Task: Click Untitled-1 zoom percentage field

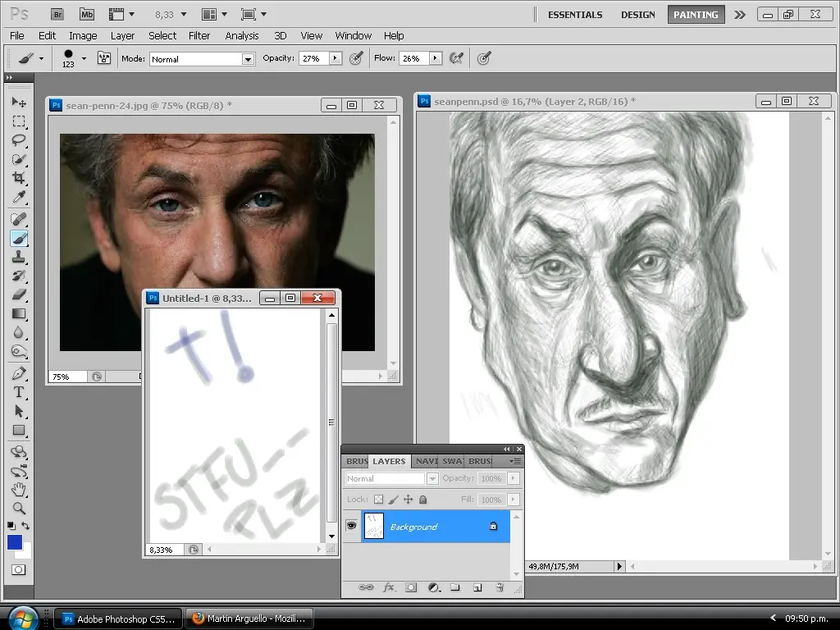Action: coord(165,550)
